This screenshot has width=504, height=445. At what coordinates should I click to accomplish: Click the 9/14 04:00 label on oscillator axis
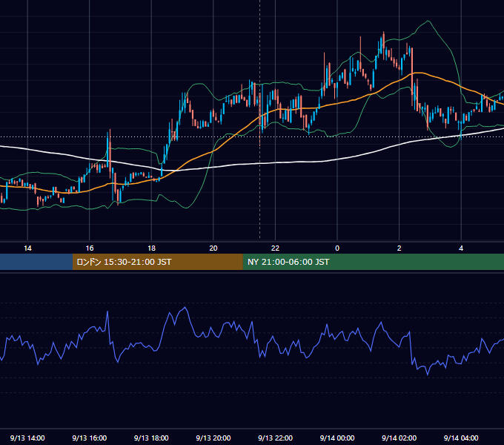pyautogui.click(x=461, y=438)
